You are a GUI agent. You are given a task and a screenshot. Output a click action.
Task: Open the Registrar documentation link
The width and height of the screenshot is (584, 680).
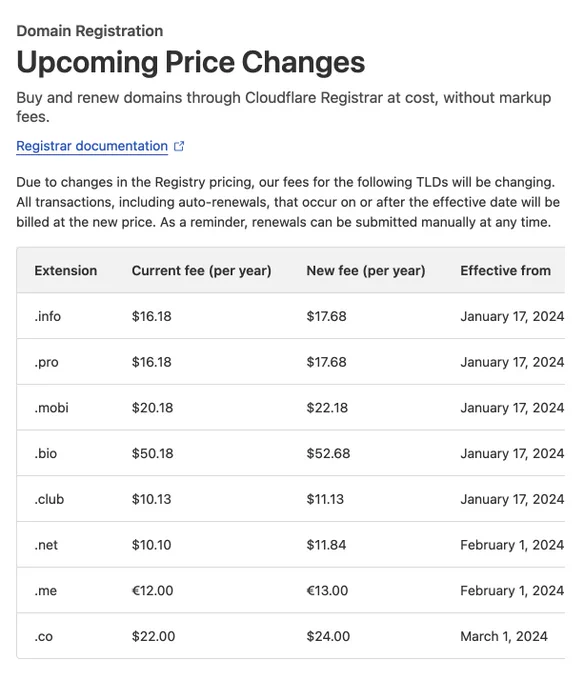(x=92, y=146)
